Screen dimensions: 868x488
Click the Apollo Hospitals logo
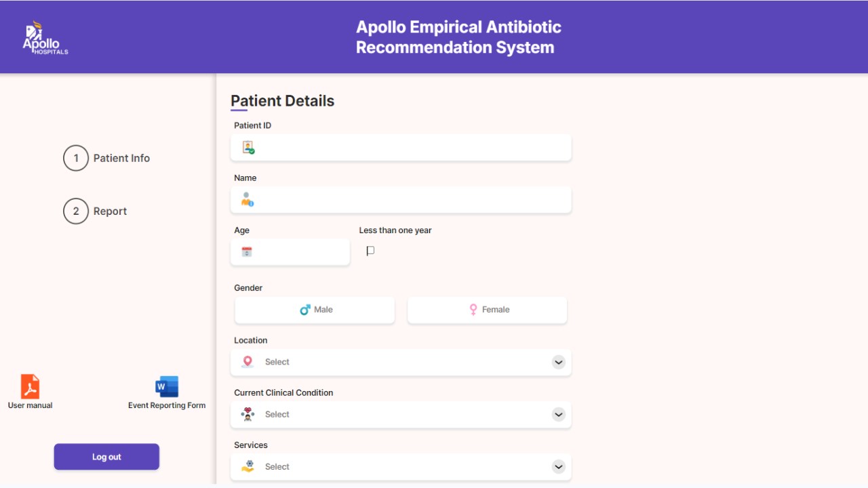pos(45,38)
